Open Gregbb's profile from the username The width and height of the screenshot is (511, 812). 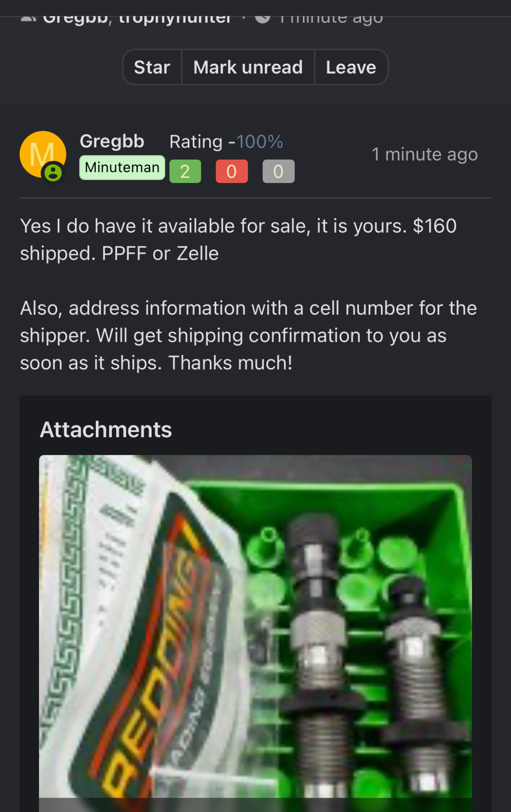pos(112,141)
